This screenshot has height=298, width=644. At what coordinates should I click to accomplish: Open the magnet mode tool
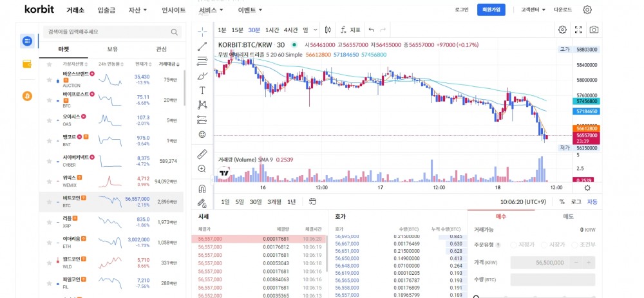tap(202, 189)
